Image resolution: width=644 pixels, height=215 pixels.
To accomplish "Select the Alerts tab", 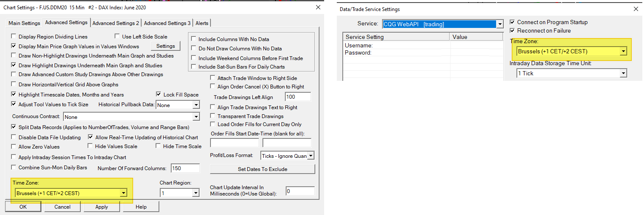I will [x=202, y=23].
